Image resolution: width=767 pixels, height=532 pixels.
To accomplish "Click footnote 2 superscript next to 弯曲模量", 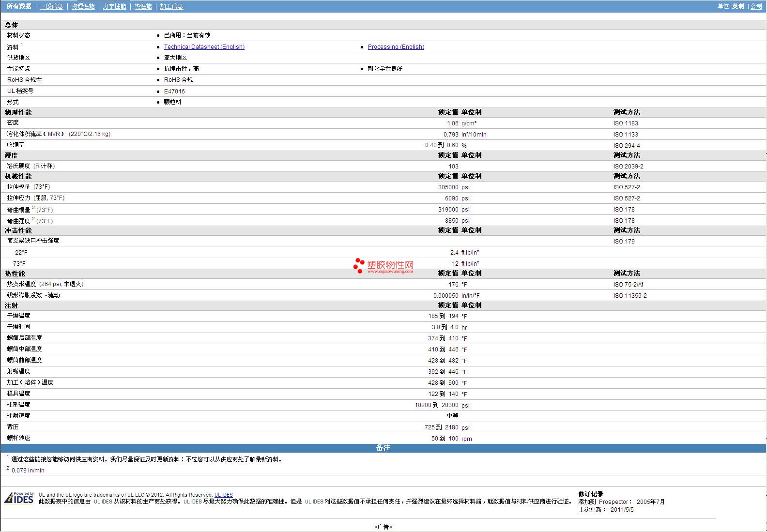I will (33, 208).
